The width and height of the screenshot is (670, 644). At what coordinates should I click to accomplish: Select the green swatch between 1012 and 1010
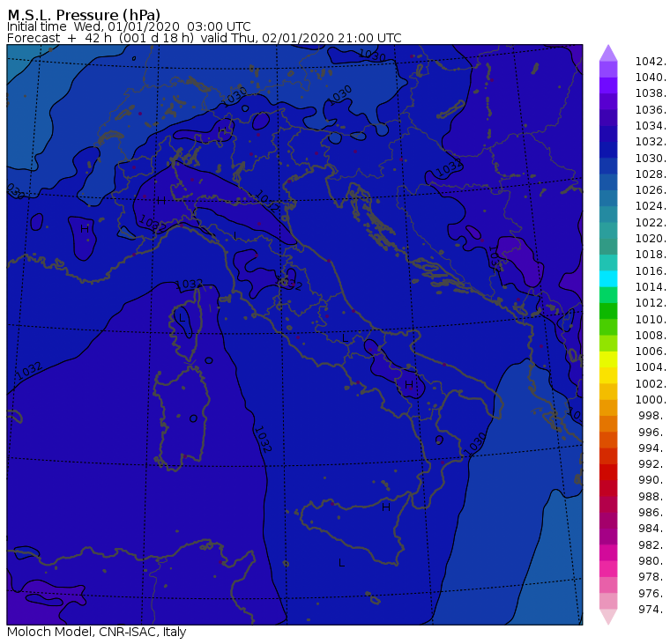point(608,311)
